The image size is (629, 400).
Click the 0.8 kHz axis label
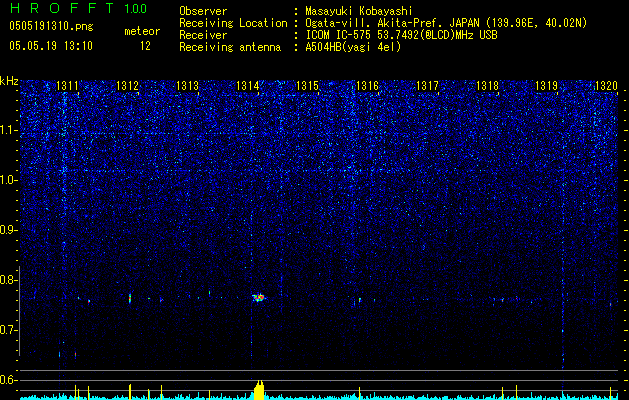(9, 280)
